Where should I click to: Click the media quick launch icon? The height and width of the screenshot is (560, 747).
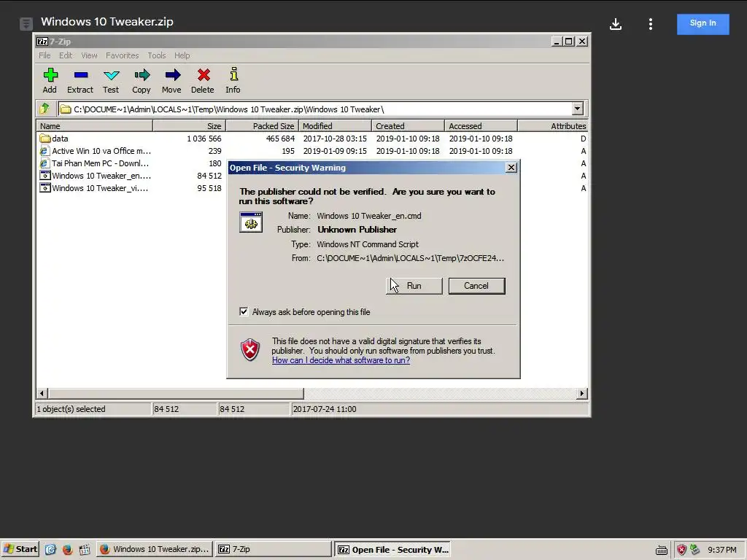pos(85,549)
